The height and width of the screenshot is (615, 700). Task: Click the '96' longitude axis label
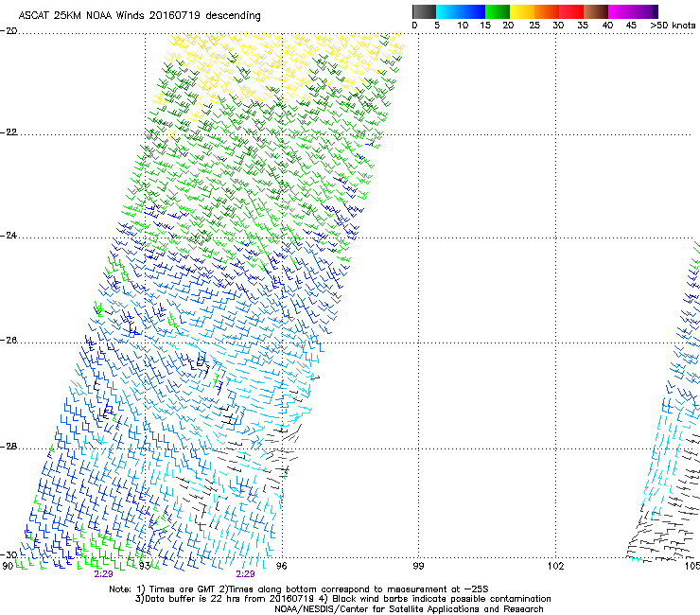tap(281, 566)
